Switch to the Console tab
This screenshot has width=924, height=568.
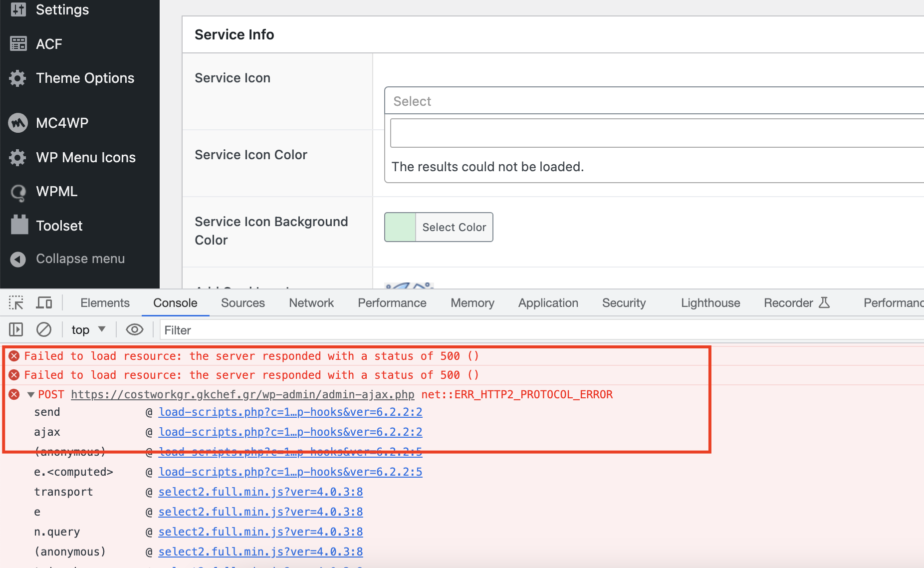click(175, 303)
